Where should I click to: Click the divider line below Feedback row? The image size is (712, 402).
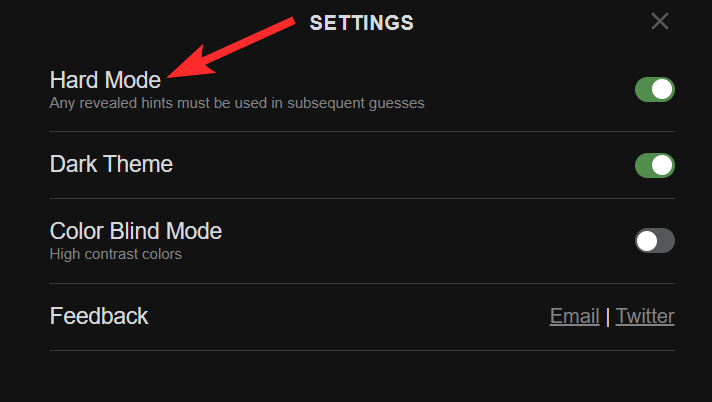(x=362, y=350)
